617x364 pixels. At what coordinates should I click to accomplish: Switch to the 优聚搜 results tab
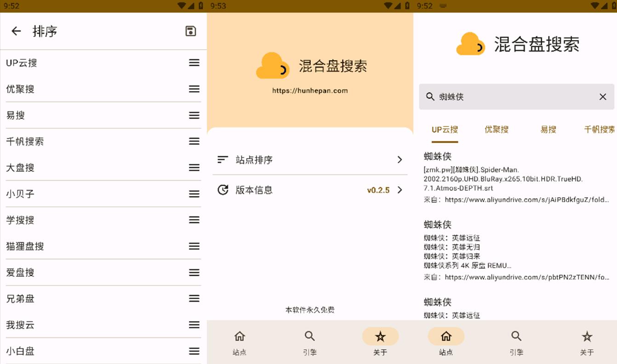(x=497, y=130)
